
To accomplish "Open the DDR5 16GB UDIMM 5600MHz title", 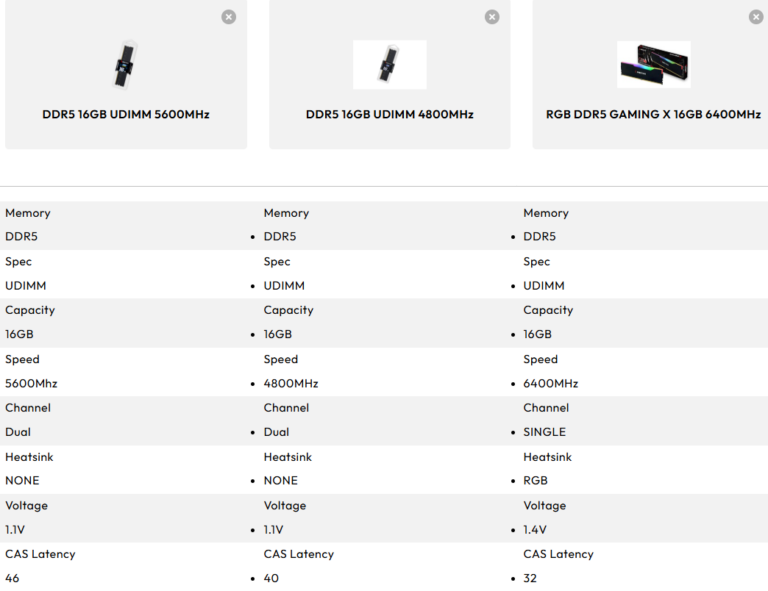I will pos(126,114).
